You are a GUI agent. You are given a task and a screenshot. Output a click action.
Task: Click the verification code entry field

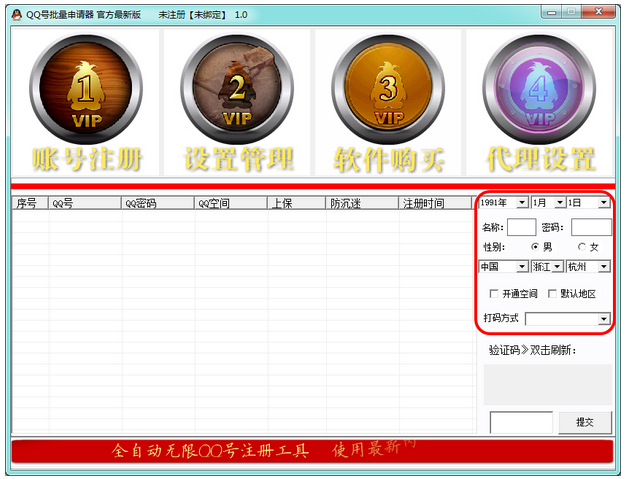[x=521, y=422]
